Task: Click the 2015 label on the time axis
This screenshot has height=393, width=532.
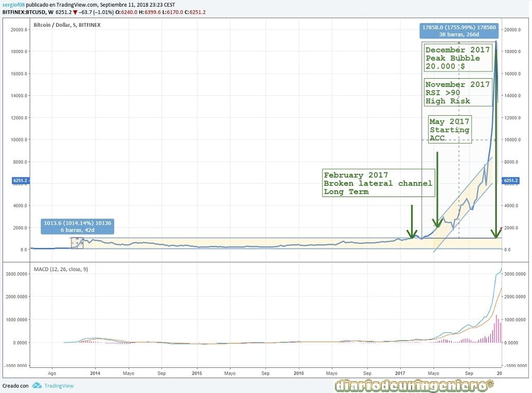Action: pyautogui.click(x=197, y=373)
